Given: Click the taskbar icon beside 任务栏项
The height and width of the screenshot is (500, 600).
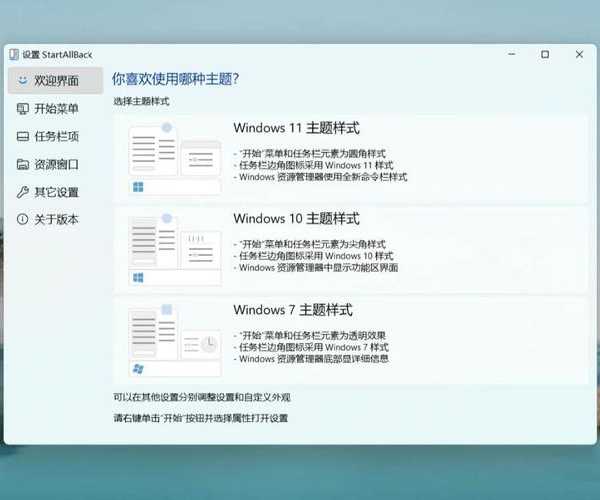Looking at the screenshot, I should [23, 137].
